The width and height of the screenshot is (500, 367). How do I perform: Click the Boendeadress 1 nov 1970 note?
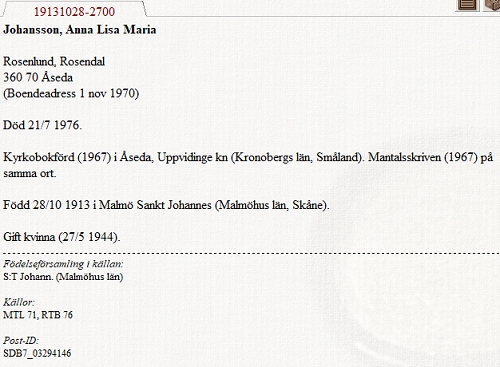click(x=71, y=93)
